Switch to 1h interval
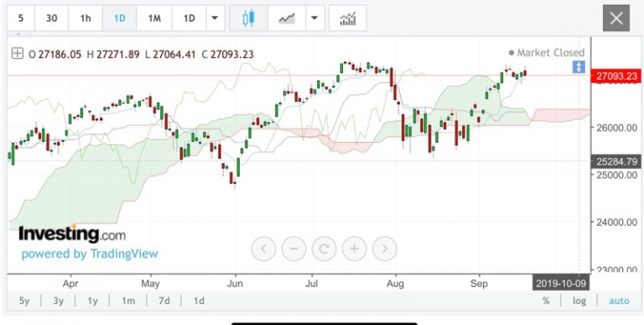The height and width of the screenshot is (325, 644). tap(86, 18)
